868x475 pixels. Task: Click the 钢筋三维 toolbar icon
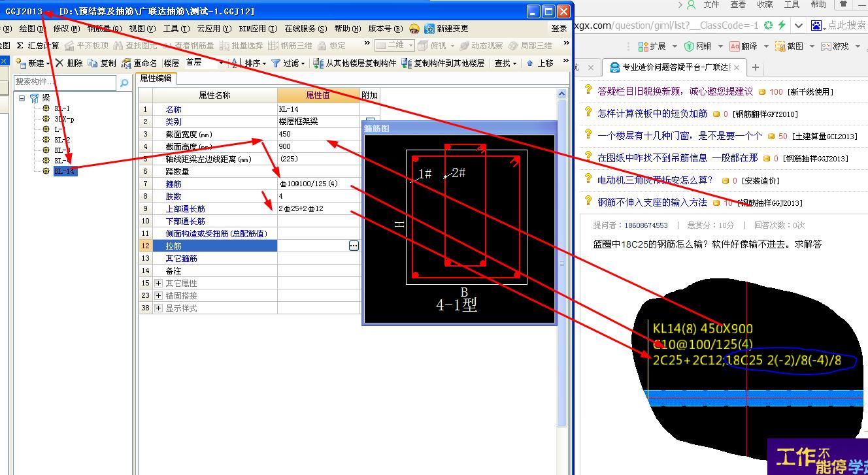click(x=273, y=46)
